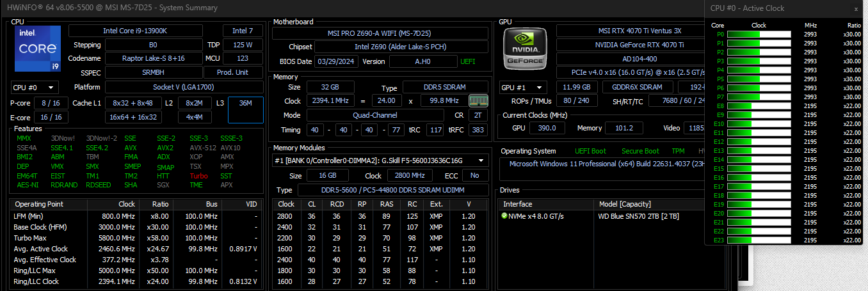Viewport: 868px width, 291px height.
Task: Click the B0 stepping value
Action: (x=153, y=45)
